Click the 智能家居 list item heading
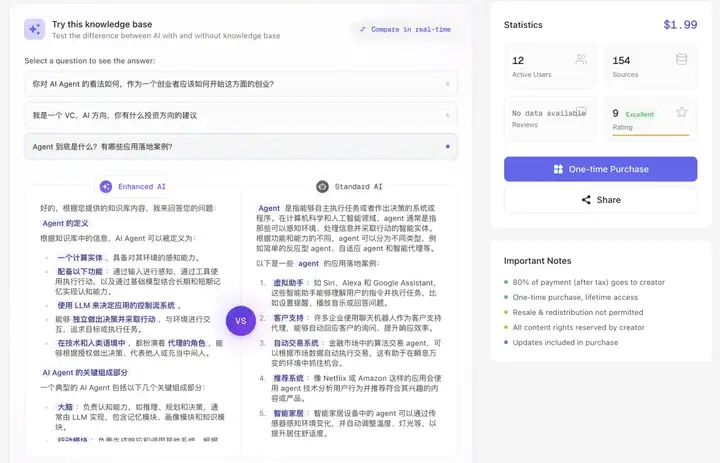 click(288, 413)
